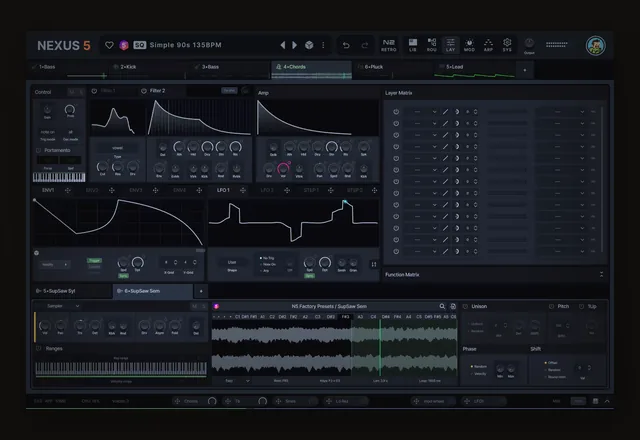The height and width of the screenshot is (440, 640).
Task: Toggle the first Layer Matrix row power button
Action: click(x=396, y=111)
